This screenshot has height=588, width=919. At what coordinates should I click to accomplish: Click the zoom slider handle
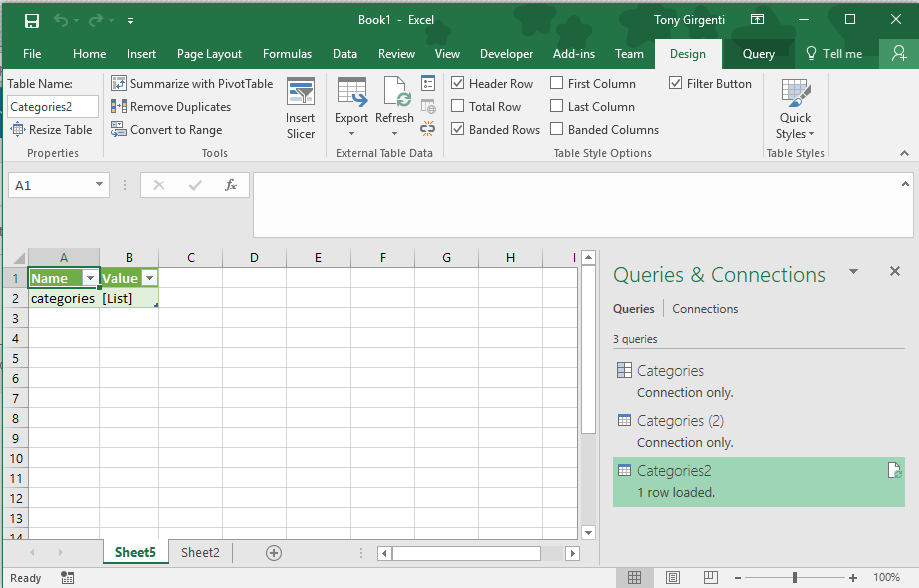click(x=795, y=577)
